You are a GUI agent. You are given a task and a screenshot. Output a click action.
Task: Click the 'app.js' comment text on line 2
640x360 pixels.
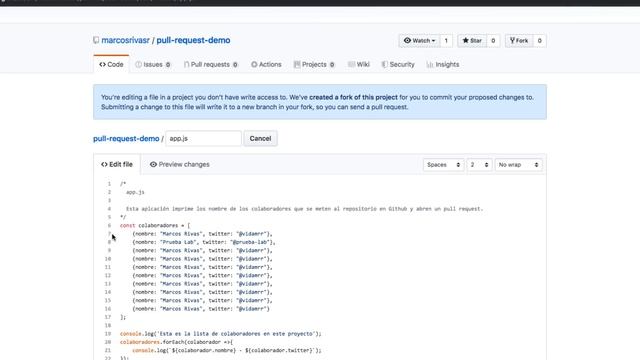coord(135,192)
